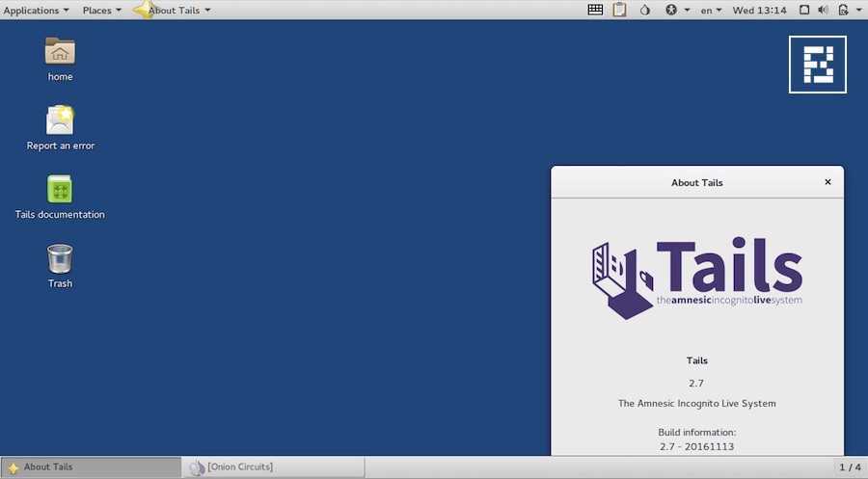868x479 pixels.
Task: Open the Applications menu
Action: (37, 10)
